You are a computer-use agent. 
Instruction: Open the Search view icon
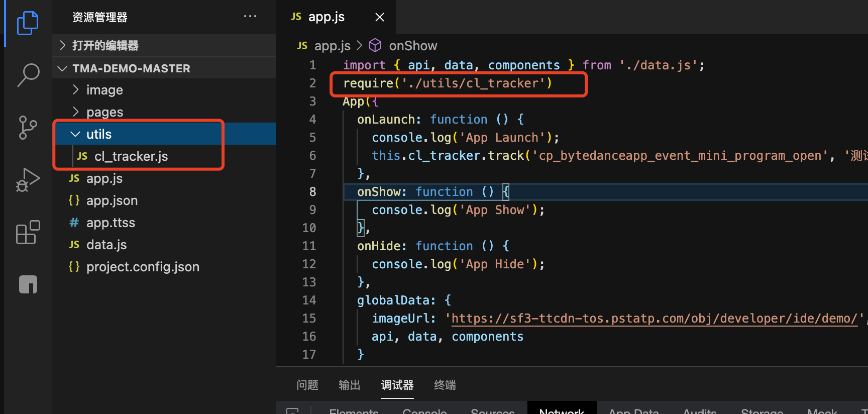pos(28,75)
